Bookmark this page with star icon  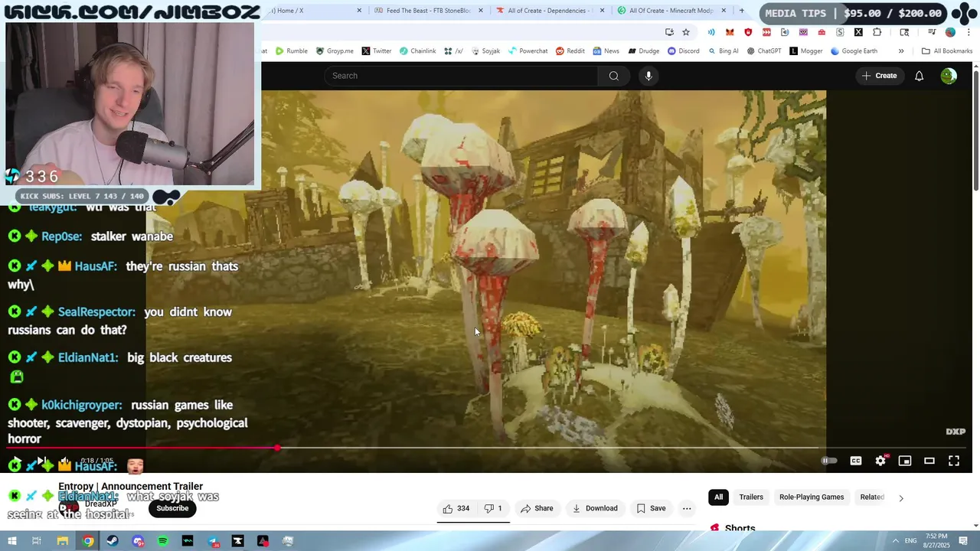(x=686, y=32)
